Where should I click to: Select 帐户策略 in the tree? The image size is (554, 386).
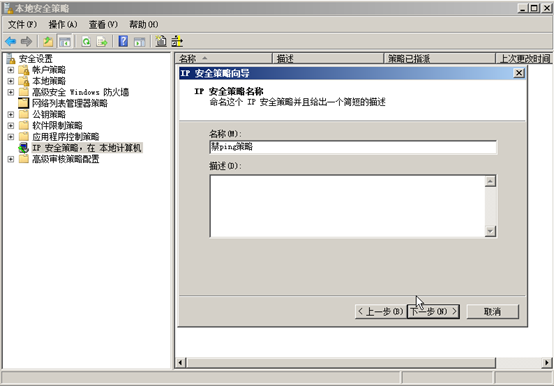click(49, 70)
